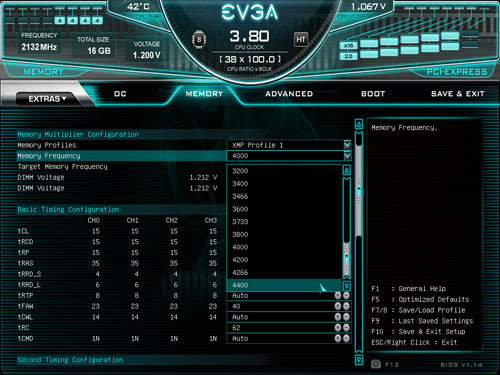Click the minus button on tFAW row
Image resolution: width=500 pixels, height=375 pixels.
(346, 306)
